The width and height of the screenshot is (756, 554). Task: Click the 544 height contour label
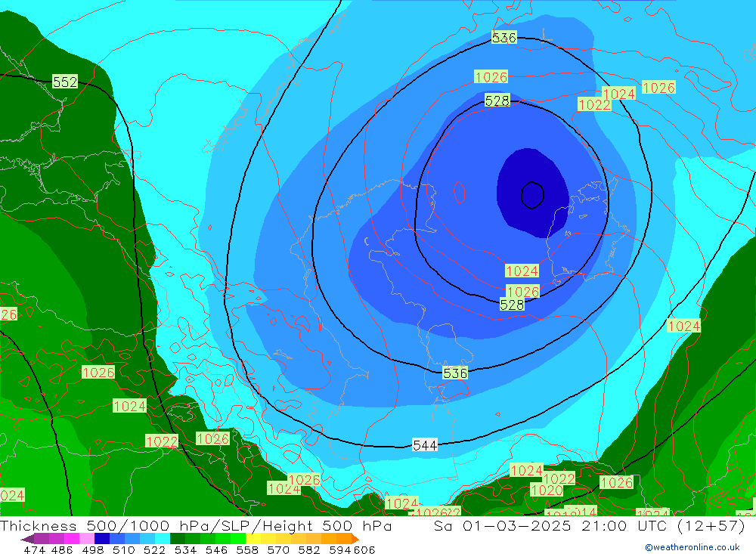tap(425, 445)
